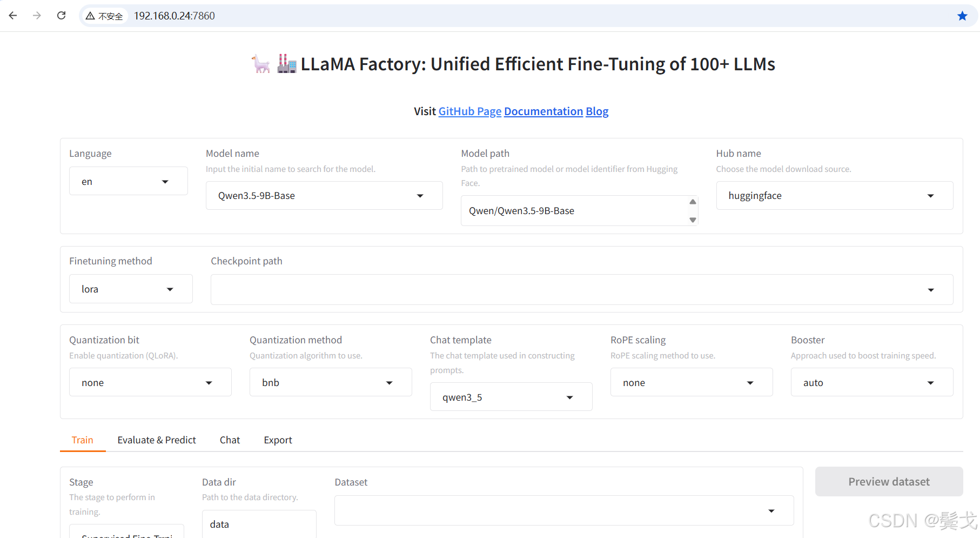Click the Preview dataset button
Viewport: 980px width, 538px height.
click(889, 481)
